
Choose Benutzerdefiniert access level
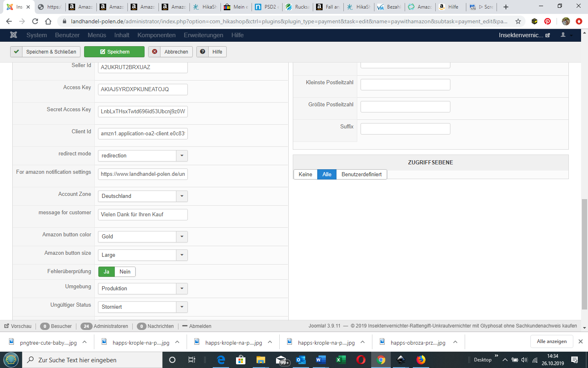(x=362, y=175)
